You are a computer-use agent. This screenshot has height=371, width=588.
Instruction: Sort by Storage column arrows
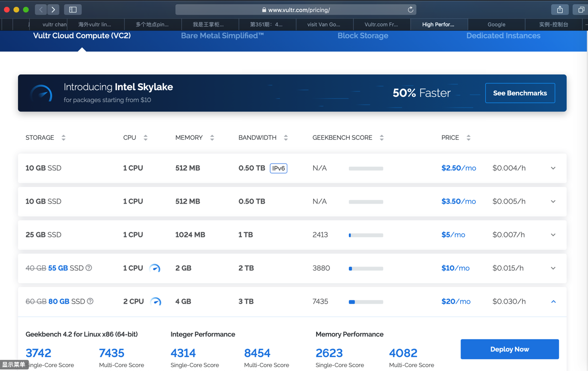pyautogui.click(x=63, y=138)
